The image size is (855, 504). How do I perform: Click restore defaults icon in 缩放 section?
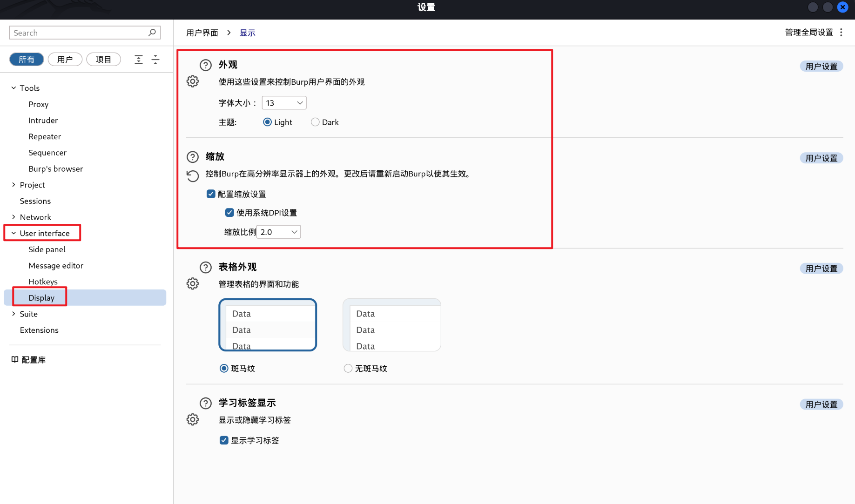193,175
